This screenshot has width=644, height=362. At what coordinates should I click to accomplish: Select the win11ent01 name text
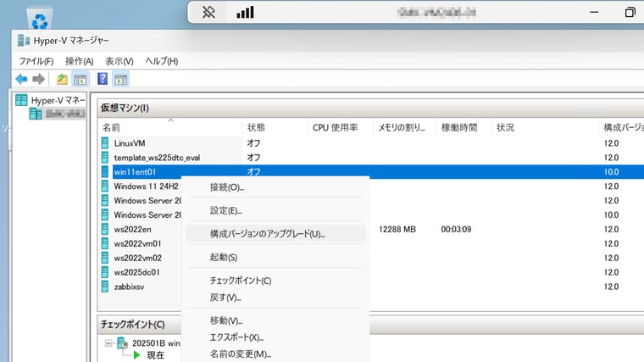click(135, 172)
